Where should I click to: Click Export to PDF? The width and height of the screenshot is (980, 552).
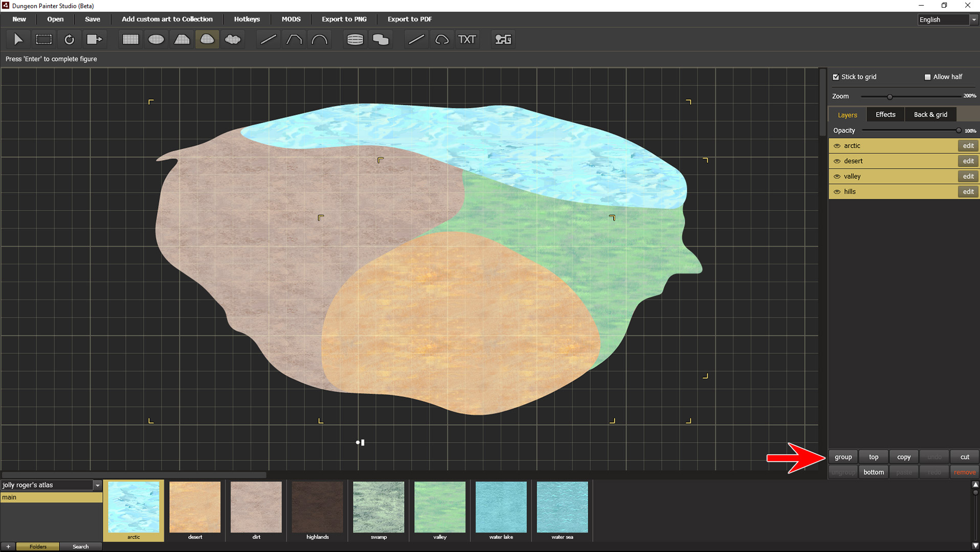click(410, 19)
